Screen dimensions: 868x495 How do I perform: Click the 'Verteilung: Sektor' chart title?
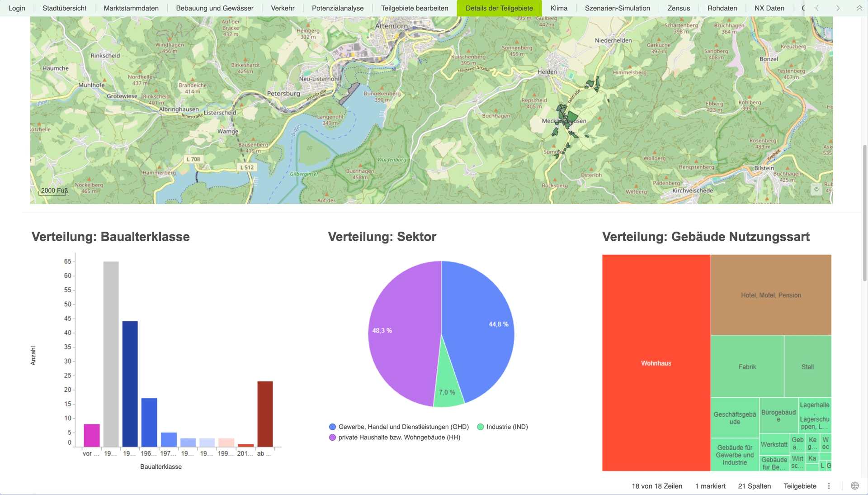pos(382,237)
